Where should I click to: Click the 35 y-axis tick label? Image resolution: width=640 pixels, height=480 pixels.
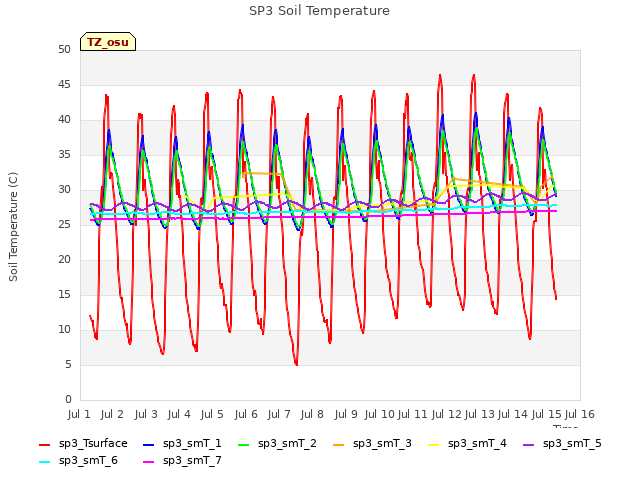(x=64, y=154)
